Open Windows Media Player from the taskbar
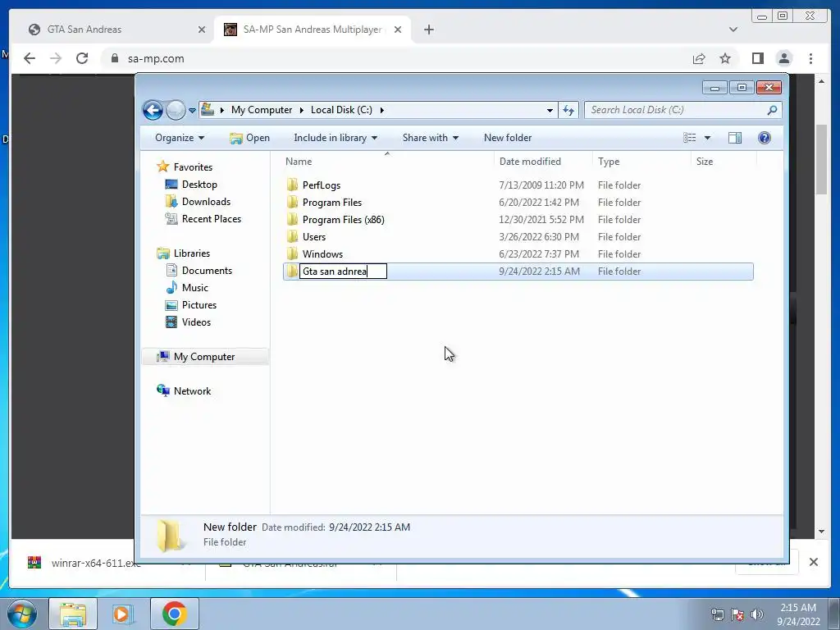 122,614
